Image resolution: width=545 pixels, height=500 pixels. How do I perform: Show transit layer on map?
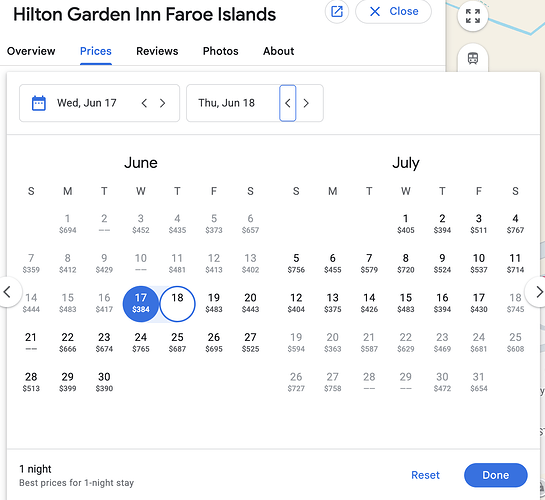click(473, 58)
